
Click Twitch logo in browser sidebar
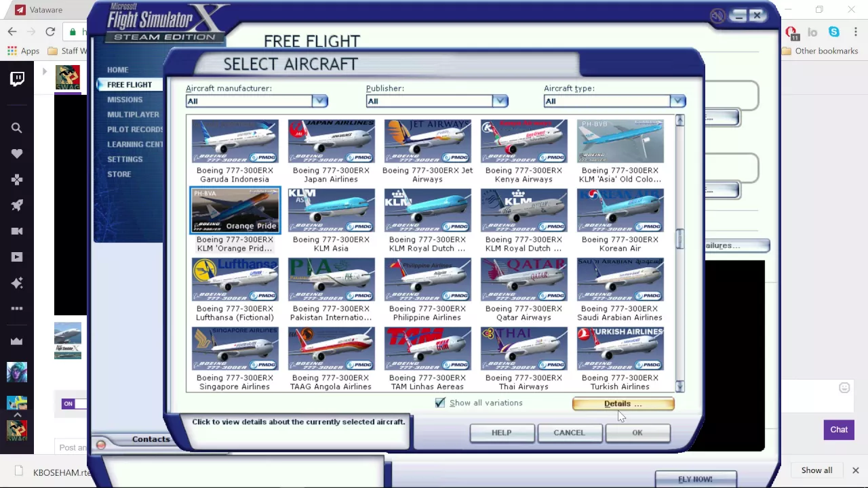(17, 79)
